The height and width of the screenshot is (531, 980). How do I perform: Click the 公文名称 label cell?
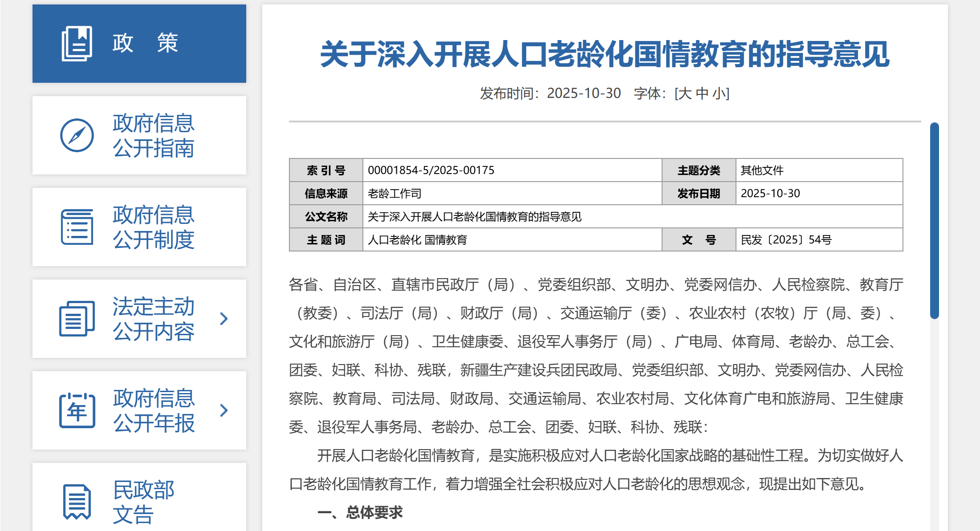(326, 216)
